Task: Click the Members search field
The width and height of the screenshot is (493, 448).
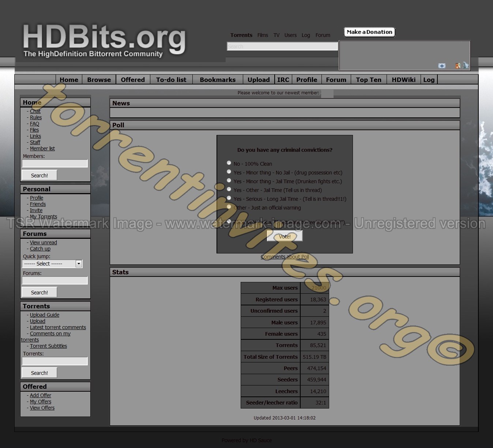Action: 55,163
